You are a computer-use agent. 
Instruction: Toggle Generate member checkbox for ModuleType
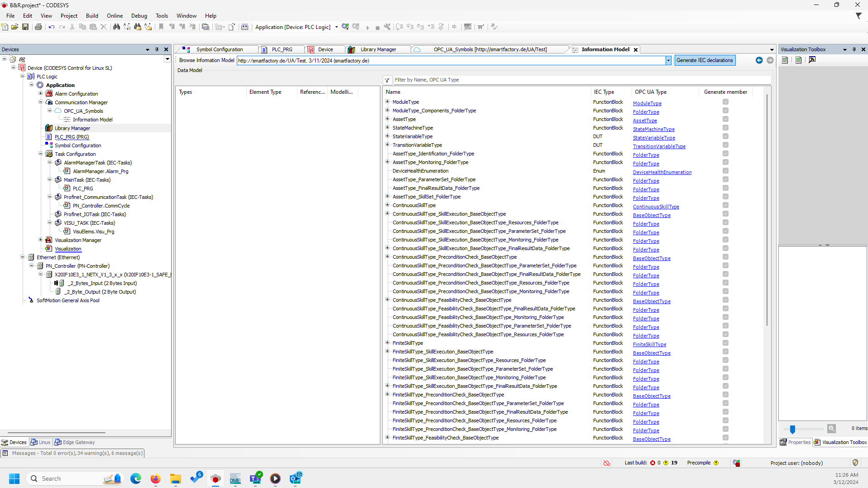(725, 102)
